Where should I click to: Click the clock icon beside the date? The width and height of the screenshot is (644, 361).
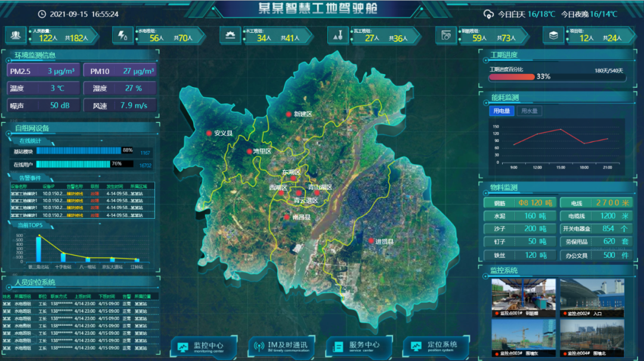click(42, 14)
